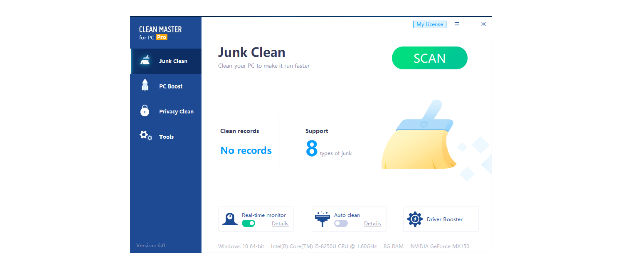The image size is (644, 278).
Task: Enable the Auto clean switch
Action: click(341, 223)
